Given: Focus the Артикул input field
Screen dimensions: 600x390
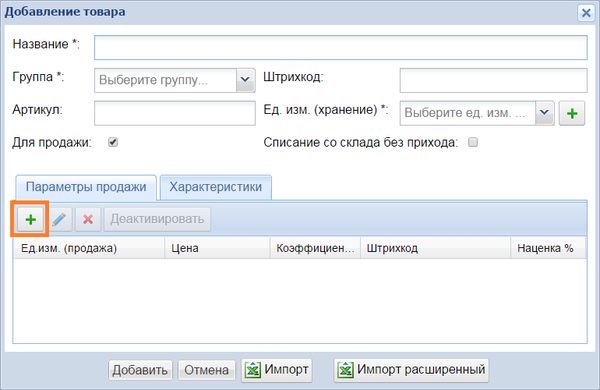Looking at the screenshot, I should coord(175,113).
